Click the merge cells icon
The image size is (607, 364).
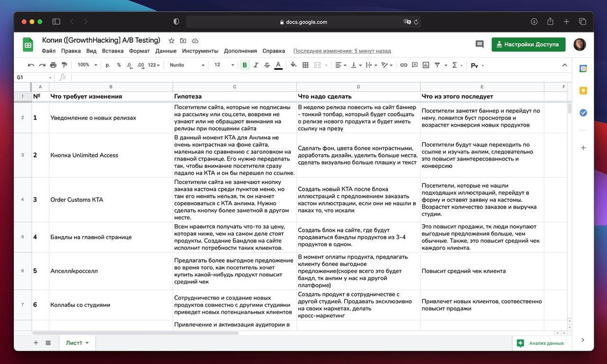[x=317, y=65]
